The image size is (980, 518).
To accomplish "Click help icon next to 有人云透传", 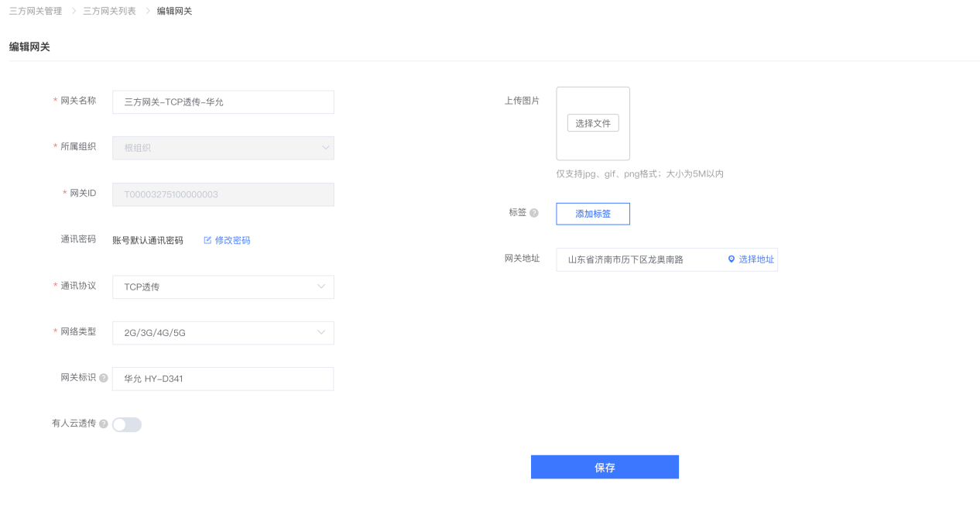I will [104, 424].
